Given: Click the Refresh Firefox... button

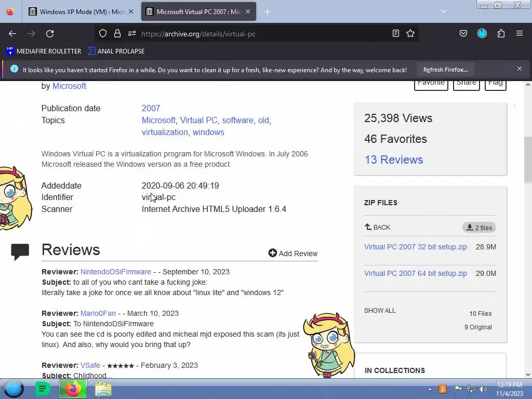Looking at the screenshot, I should [x=445, y=70].
